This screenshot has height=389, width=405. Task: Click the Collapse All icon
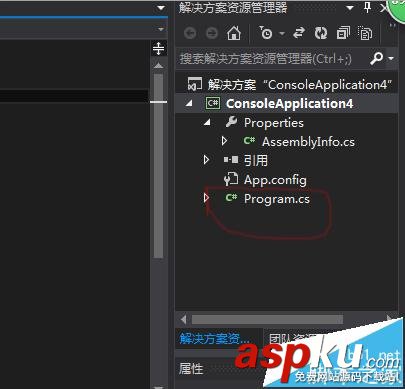[x=343, y=33]
